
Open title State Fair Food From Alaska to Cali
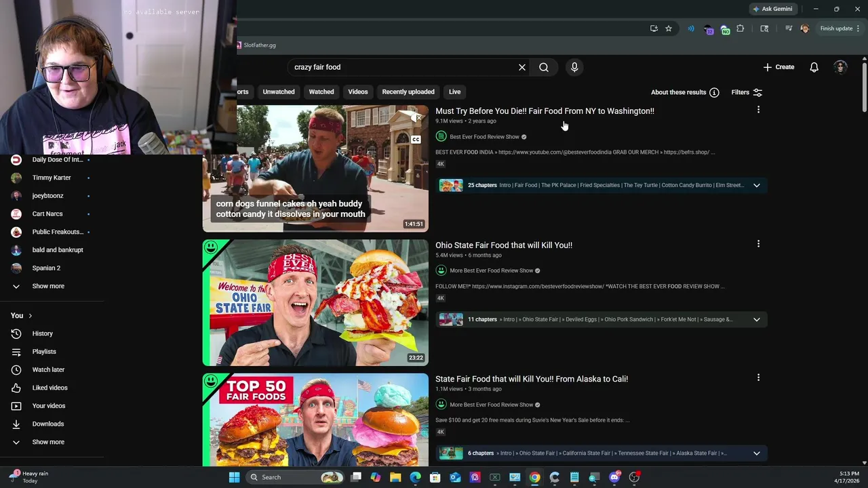coord(532,379)
